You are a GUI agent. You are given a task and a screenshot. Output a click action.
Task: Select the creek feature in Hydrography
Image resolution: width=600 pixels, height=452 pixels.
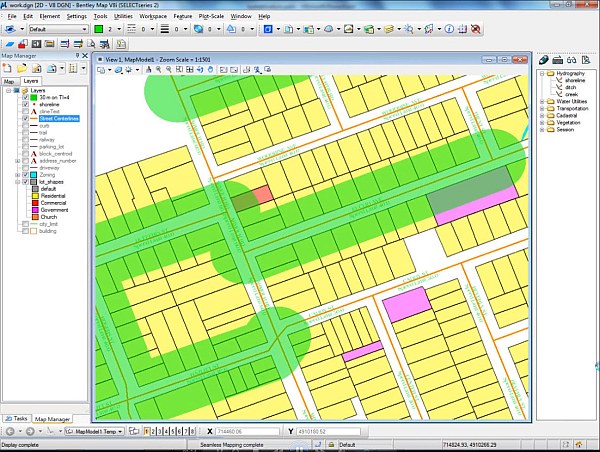point(573,94)
